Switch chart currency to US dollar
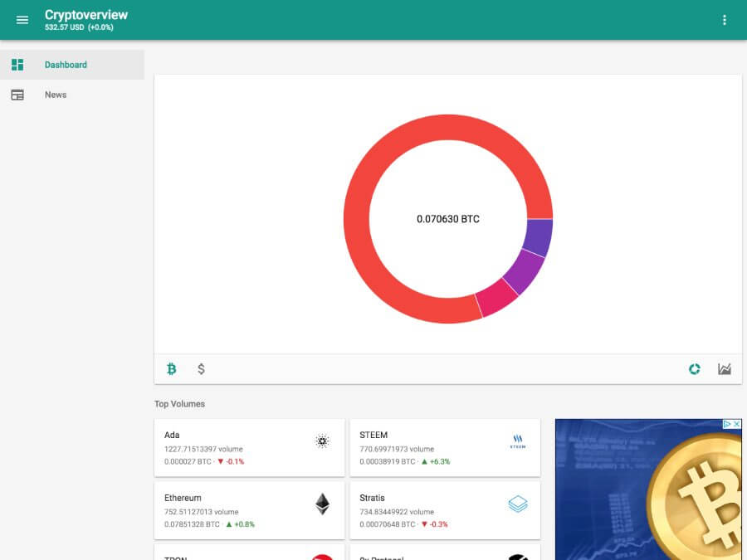Image resolution: width=747 pixels, height=560 pixels. coord(201,369)
